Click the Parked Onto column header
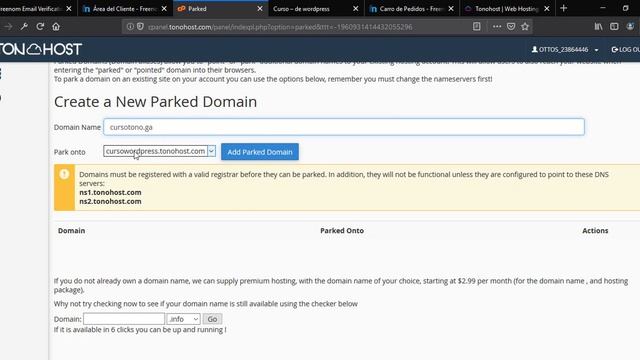Screen dimensions: 640x360 click(342, 231)
